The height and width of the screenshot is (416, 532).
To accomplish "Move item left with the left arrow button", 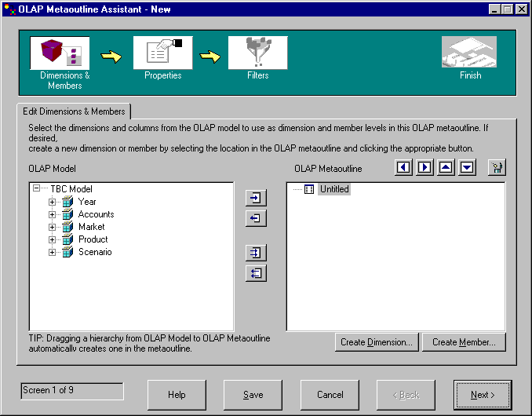I will [x=403, y=167].
